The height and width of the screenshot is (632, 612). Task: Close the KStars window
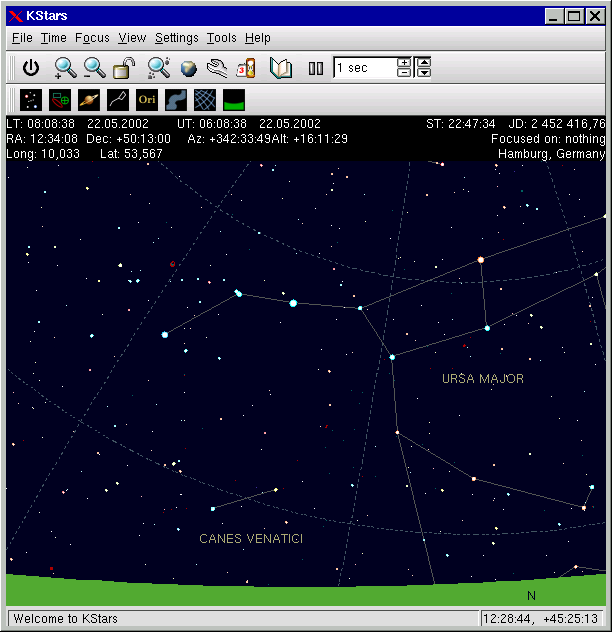tap(595, 17)
